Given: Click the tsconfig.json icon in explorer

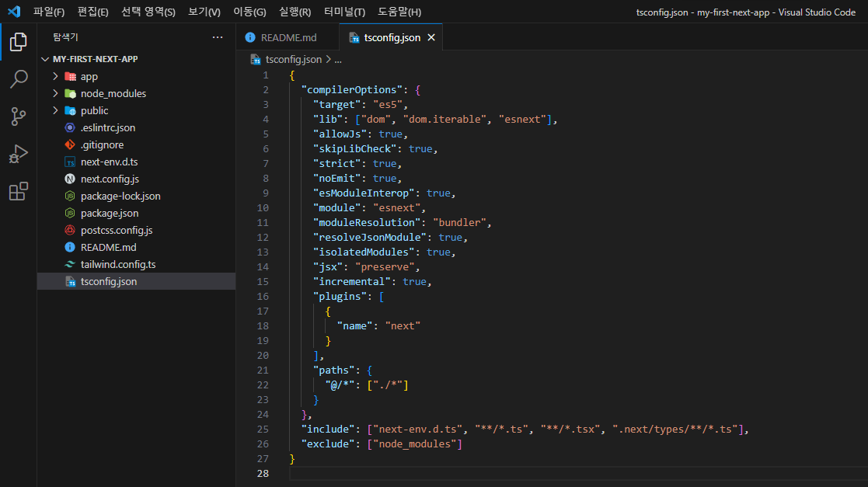Looking at the screenshot, I should [70, 282].
